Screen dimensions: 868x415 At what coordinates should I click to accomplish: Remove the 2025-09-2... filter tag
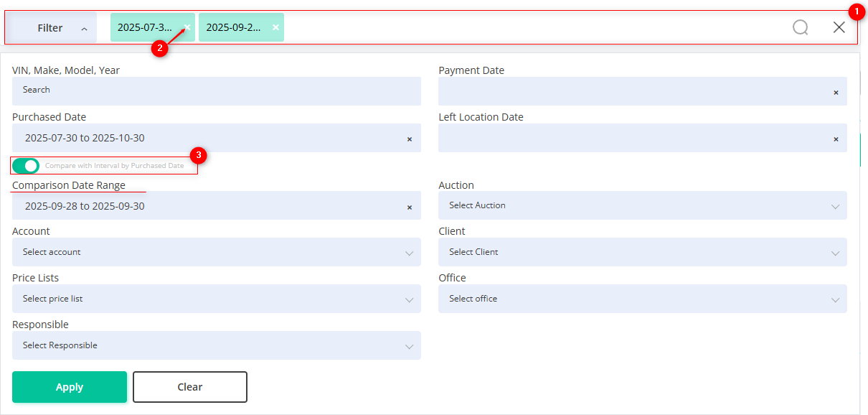tap(275, 27)
